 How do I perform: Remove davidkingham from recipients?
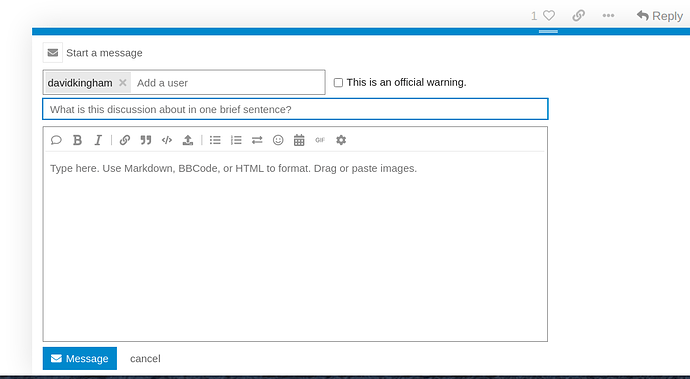point(123,82)
